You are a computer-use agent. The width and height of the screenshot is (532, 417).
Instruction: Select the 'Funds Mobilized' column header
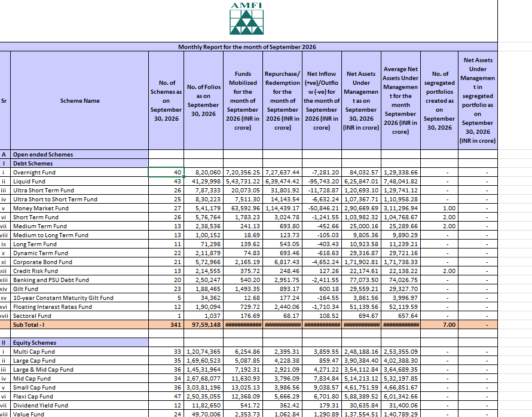[x=243, y=101]
